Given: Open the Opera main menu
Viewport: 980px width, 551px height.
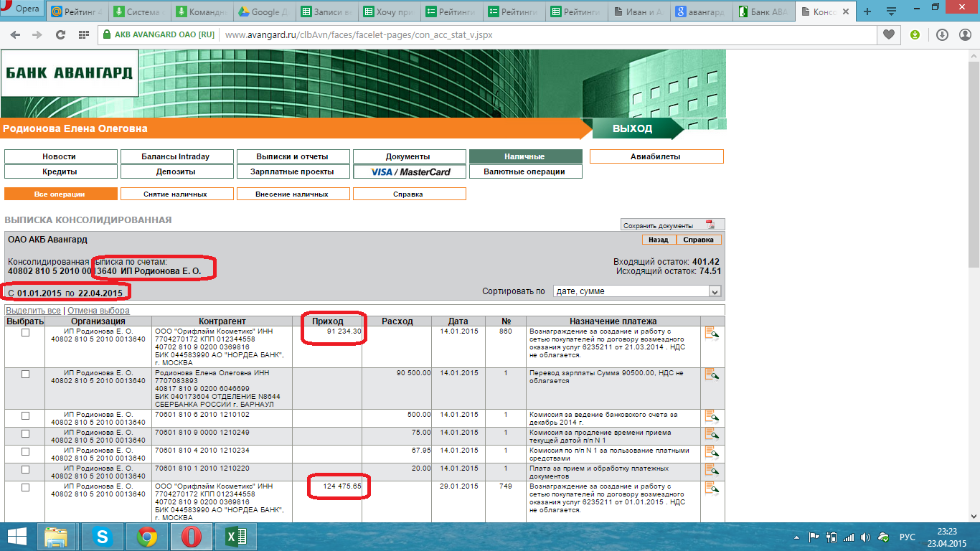Looking at the screenshot, I should 22,9.
